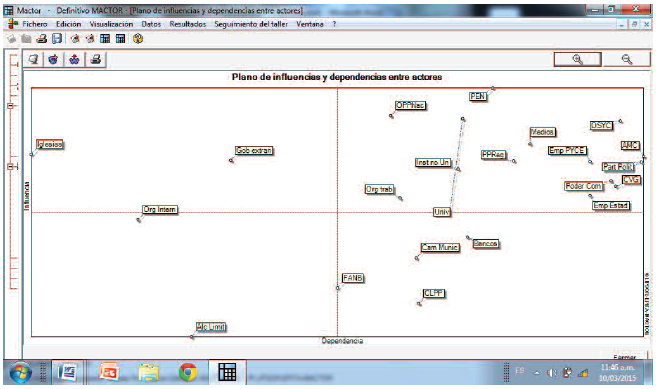Click the ES language indicator in tray
The image size is (656, 389).
(x=520, y=371)
